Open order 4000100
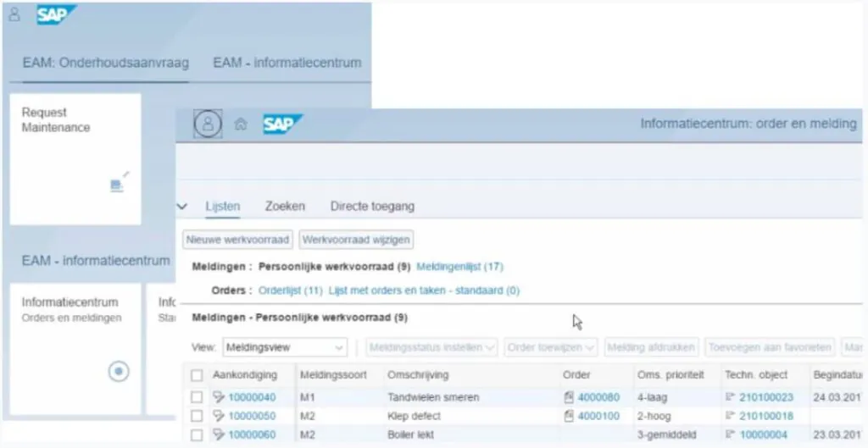 click(x=598, y=416)
